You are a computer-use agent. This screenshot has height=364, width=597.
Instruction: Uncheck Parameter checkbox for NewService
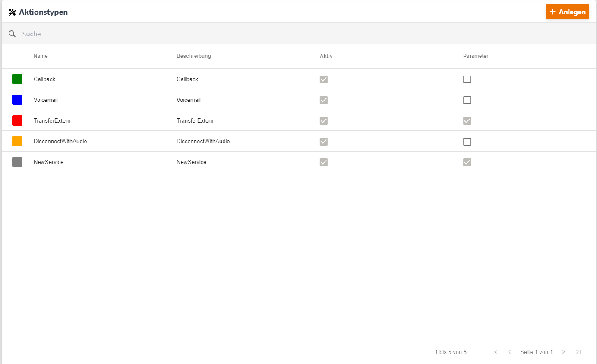click(467, 162)
